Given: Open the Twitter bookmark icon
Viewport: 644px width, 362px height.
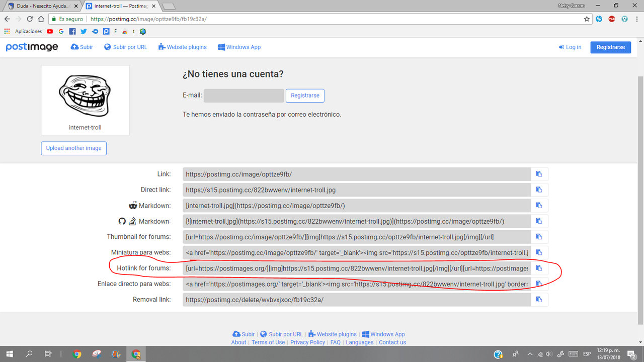Looking at the screenshot, I should [x=84, y=31].
